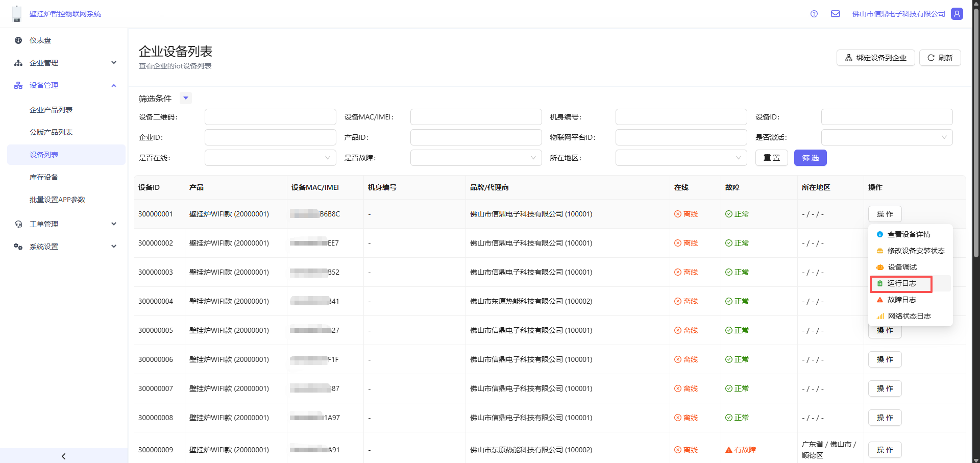980x463 pixels.
Task: Click the 设备二维码 input field
Action: (x=270, y=117)
